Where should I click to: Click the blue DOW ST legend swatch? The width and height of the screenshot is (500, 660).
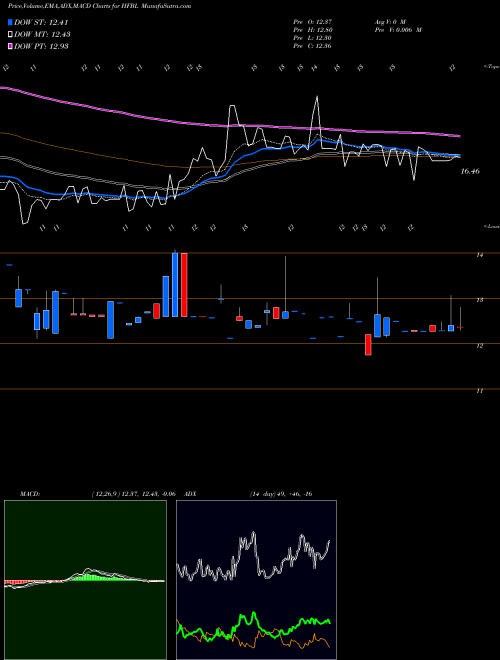click(x=11, y=22)
